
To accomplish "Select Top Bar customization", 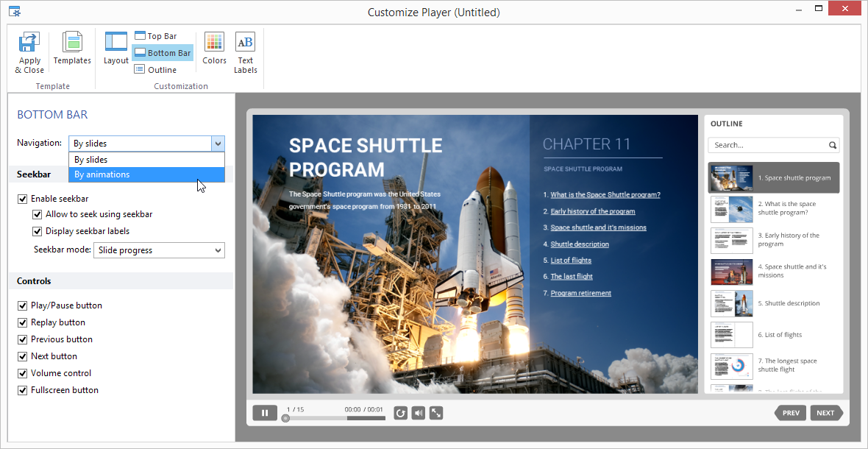I will click(156, 36).
